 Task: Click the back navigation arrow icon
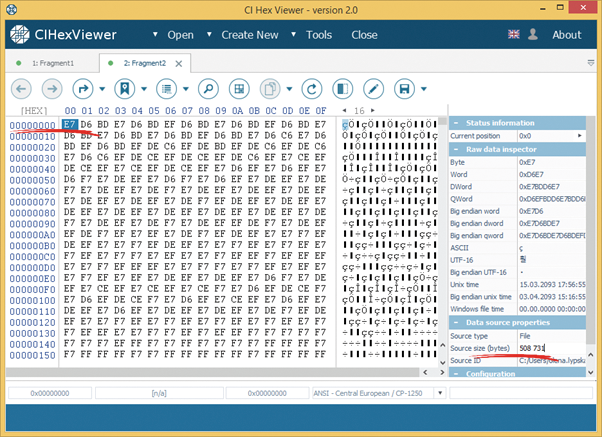[x=22, y=88]
